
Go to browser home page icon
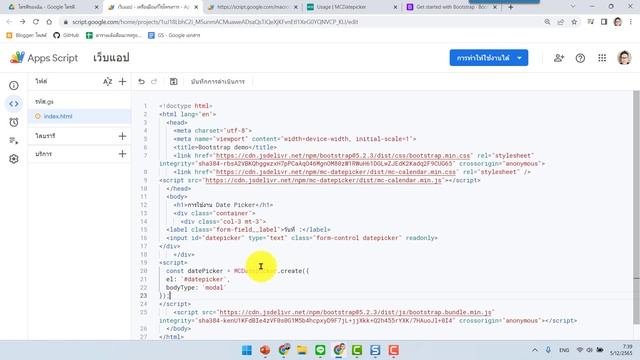[49, 22]
